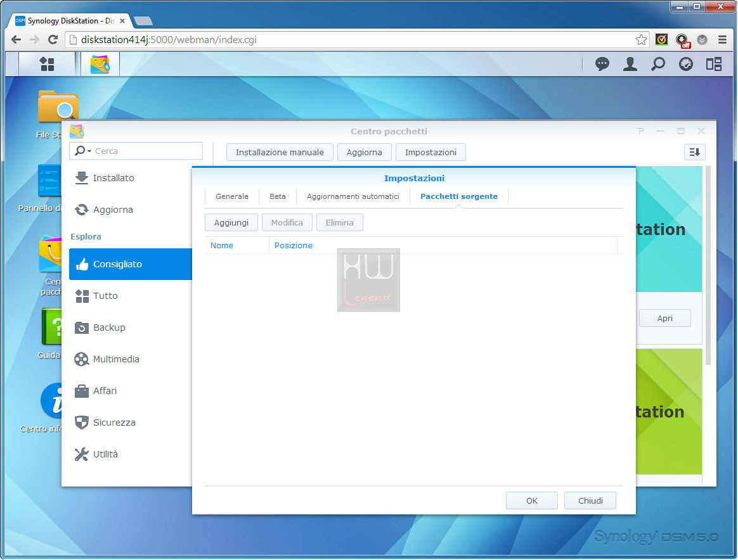Switch to the Beta tab

point(278,196)
